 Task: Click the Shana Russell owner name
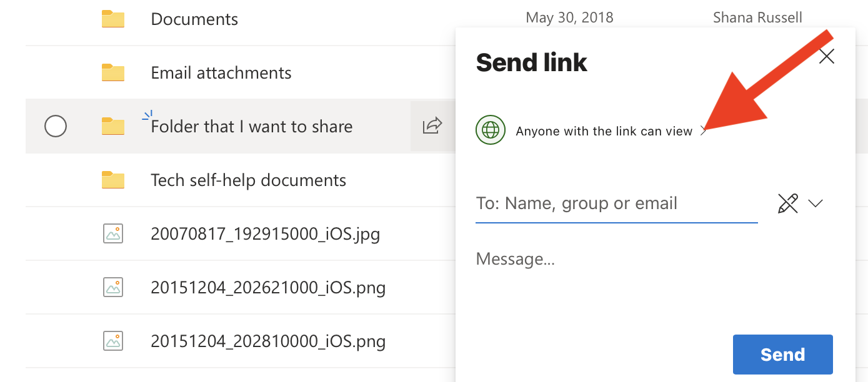click(x=757, y=17)
